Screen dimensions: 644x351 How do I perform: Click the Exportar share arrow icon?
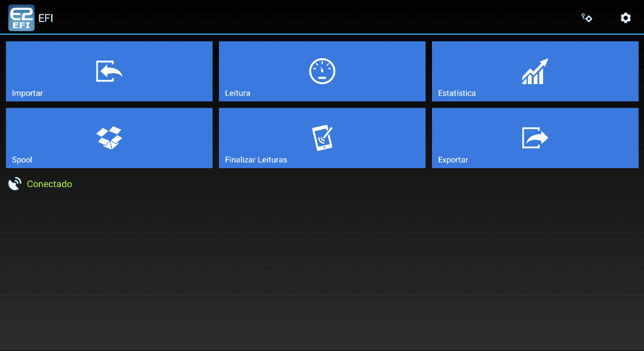(x=535, y=138)
